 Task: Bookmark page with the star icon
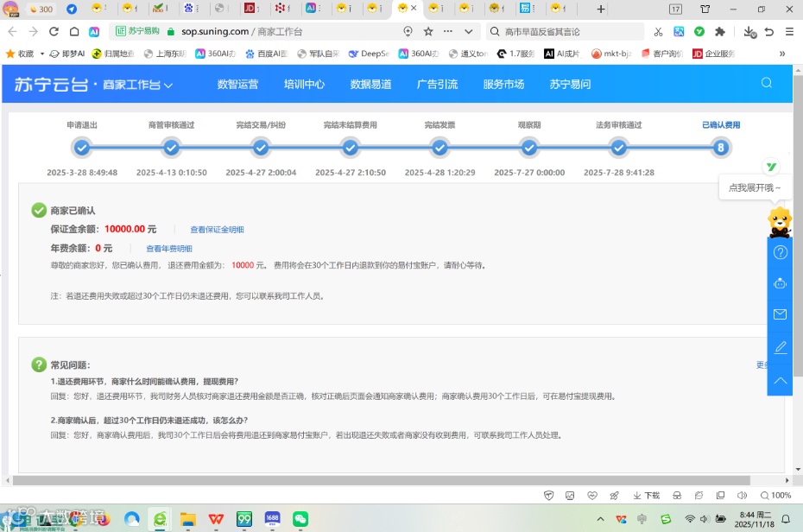[x=428, y=32]
